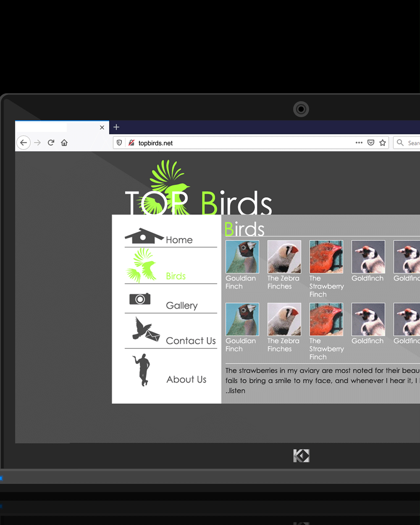Open Gallery from the side menu
This screenshot has width=420, height=525.
181,305
